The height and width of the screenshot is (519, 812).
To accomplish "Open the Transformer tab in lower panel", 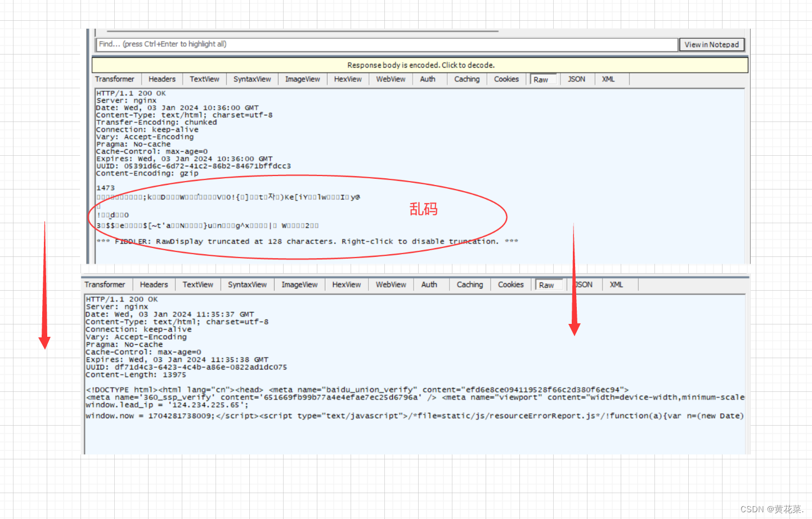I will [105, 285].
